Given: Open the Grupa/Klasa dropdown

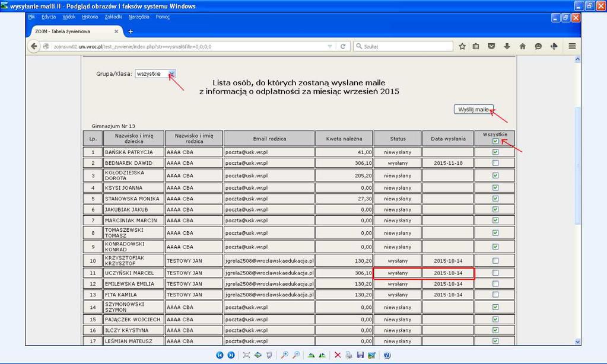Looking at the screenshot, I should pos(155,74).
